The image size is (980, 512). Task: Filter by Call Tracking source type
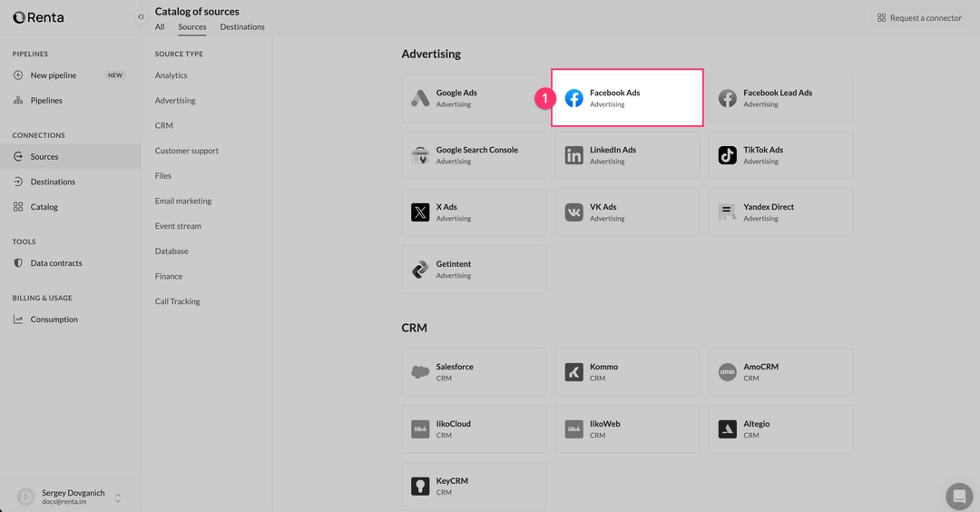177,301
